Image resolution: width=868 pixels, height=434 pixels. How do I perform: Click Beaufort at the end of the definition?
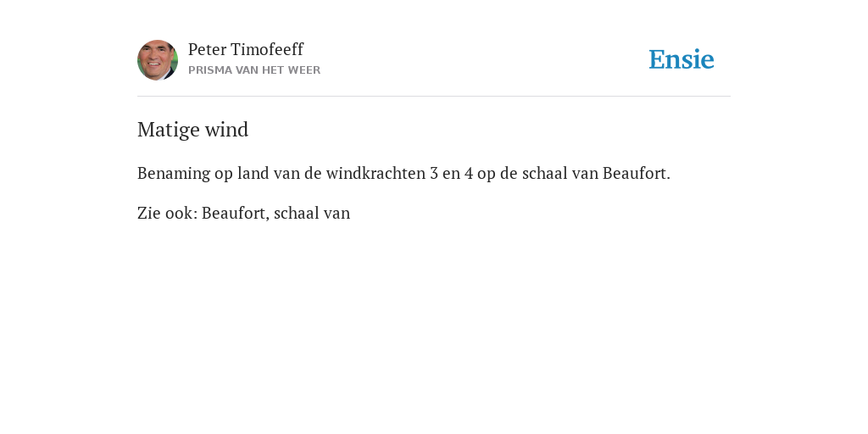[x=636, y=173]
